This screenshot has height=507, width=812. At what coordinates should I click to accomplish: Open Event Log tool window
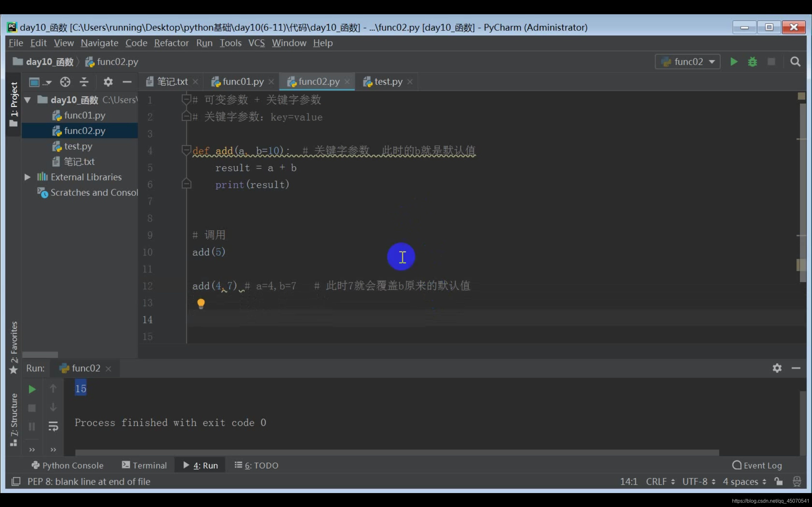[x=757, y=465]
